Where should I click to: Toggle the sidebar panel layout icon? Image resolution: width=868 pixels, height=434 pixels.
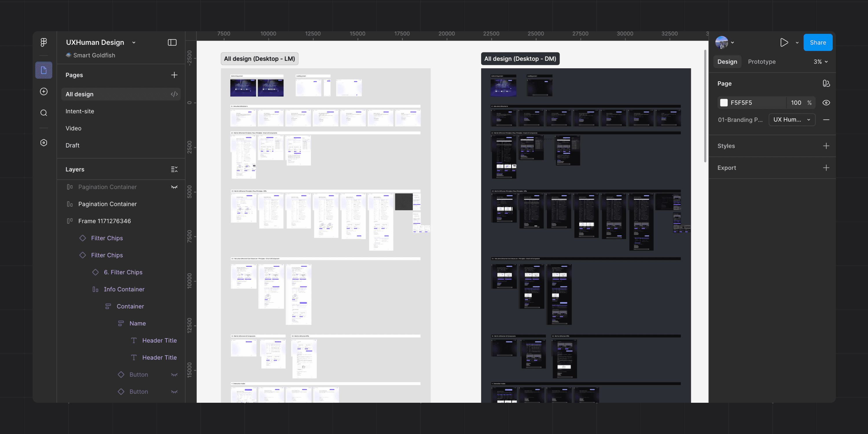172,43
